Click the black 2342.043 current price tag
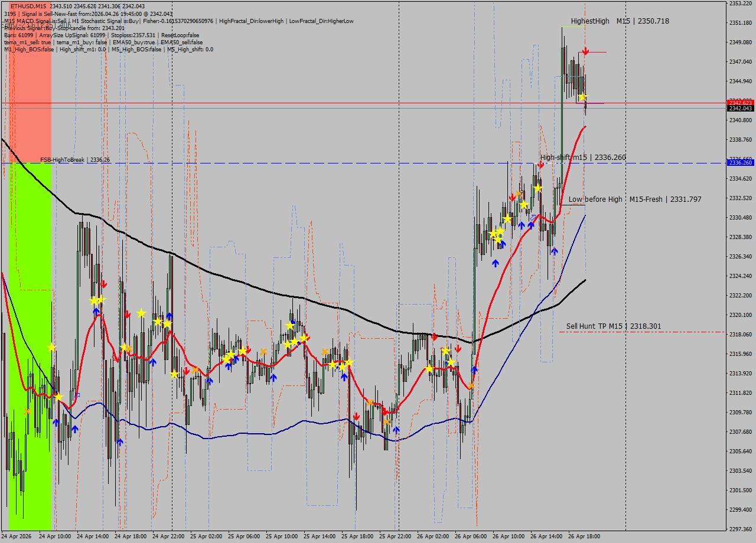This screenshot has width=756, height=543. [x=740, y=109]
